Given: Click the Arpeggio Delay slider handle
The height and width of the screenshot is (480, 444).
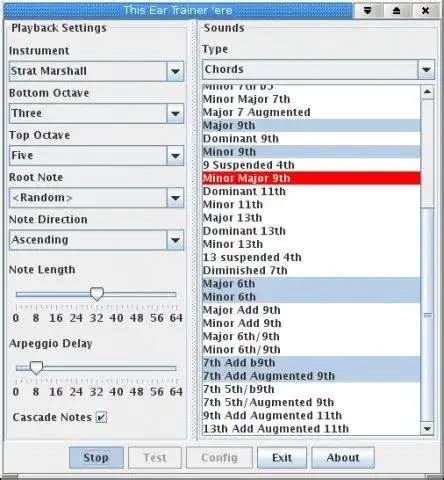Looking at the screenshot, I should [x=36, y=368].
